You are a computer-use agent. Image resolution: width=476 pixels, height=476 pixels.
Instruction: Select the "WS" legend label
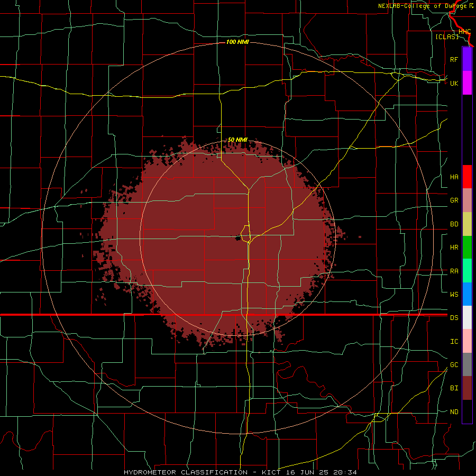454,295
